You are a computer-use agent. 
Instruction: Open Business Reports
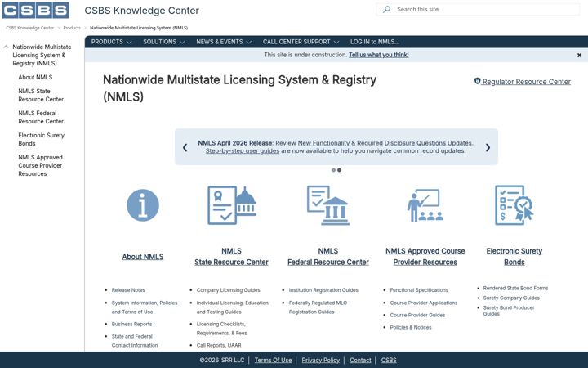pos(131,324)
